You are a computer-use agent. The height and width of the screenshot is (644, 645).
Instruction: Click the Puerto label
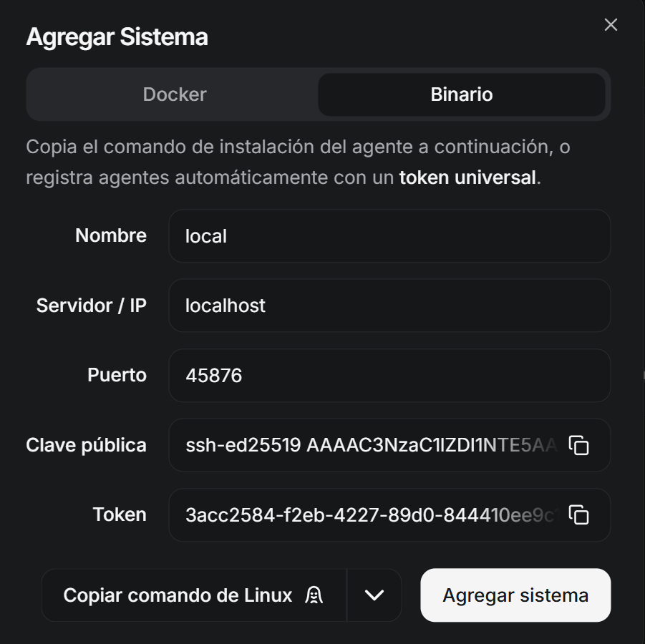[x=117, y=376]
